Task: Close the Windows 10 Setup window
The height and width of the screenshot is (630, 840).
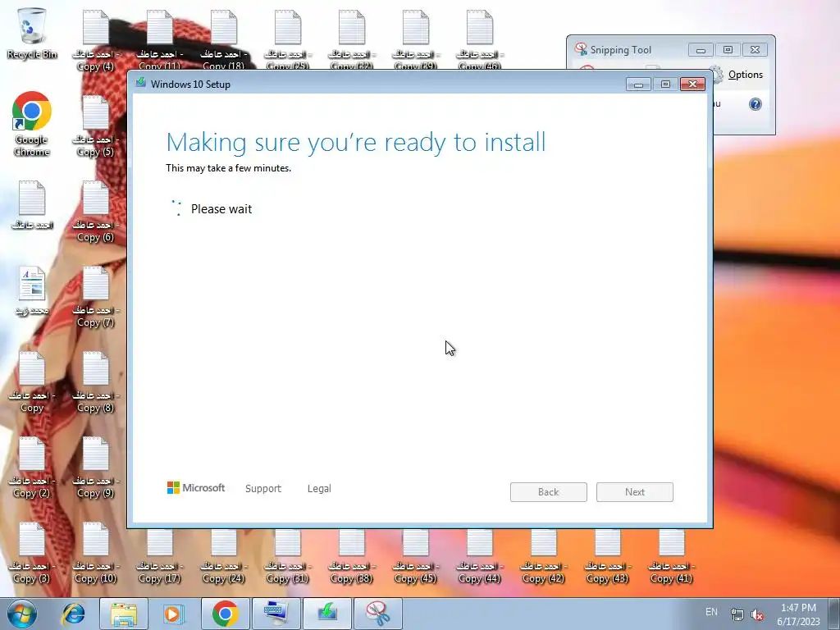Action: pyautogui.click(x=692, y=84)
